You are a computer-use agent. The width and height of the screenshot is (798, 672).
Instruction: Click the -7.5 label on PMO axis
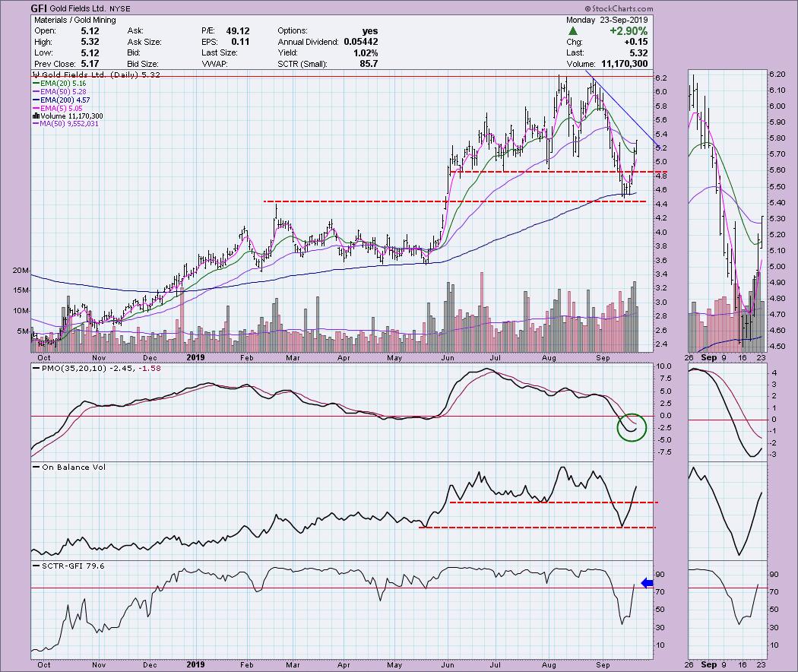663,452
